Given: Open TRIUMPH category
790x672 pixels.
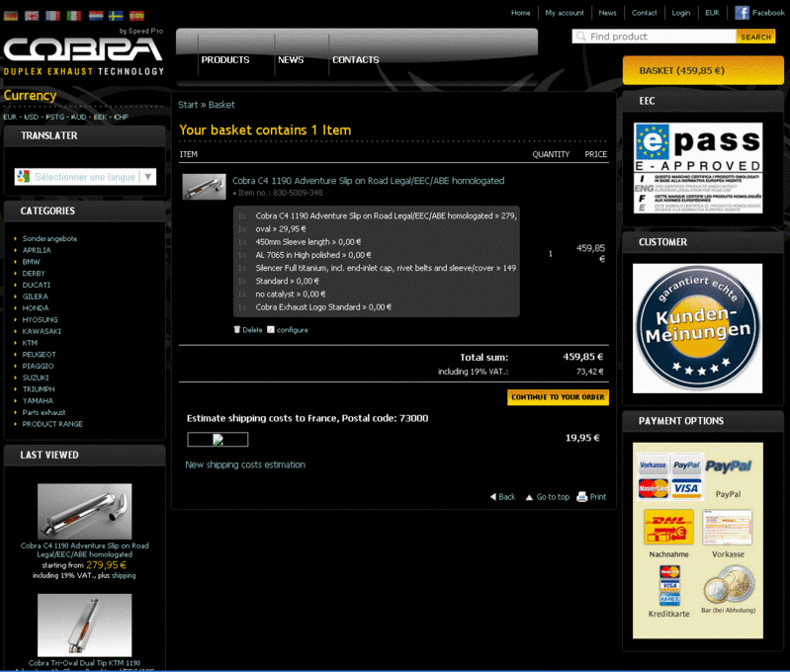Looking at the screenshot, I should pyautogui.click(x=39, y=389).
